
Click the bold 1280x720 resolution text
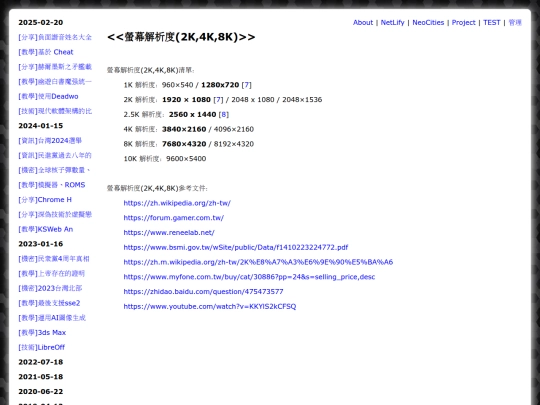tap(220, 85)
